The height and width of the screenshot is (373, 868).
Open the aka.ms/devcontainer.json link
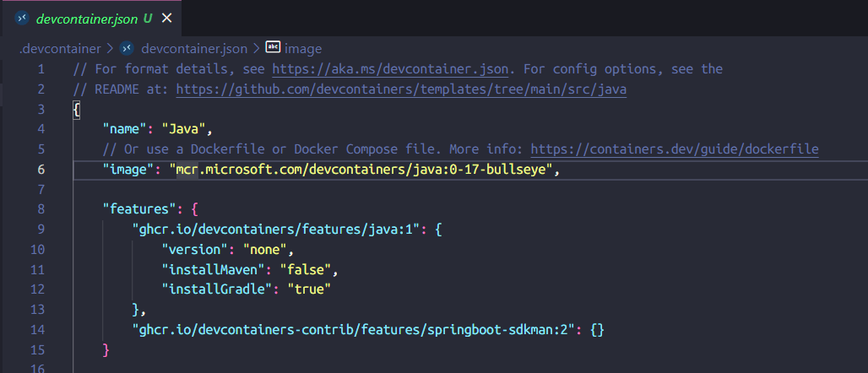(x=390, y=69)
